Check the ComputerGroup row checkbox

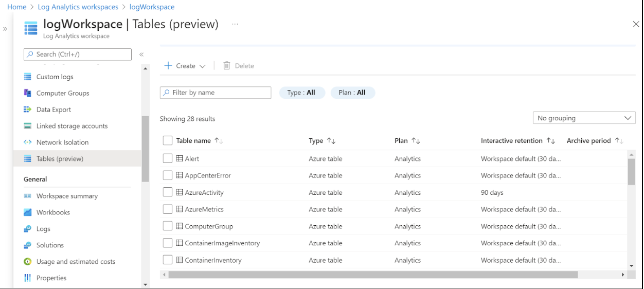point(167,226)
